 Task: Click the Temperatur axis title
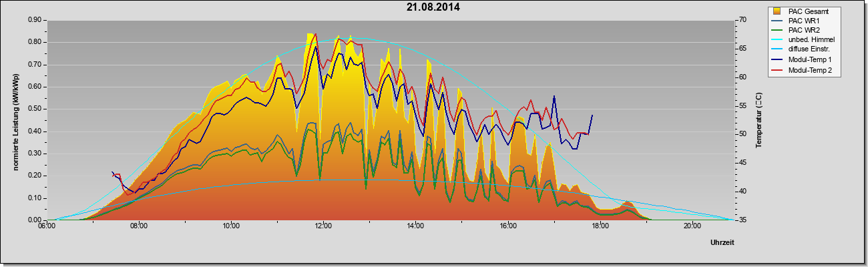tap(758, 119)
